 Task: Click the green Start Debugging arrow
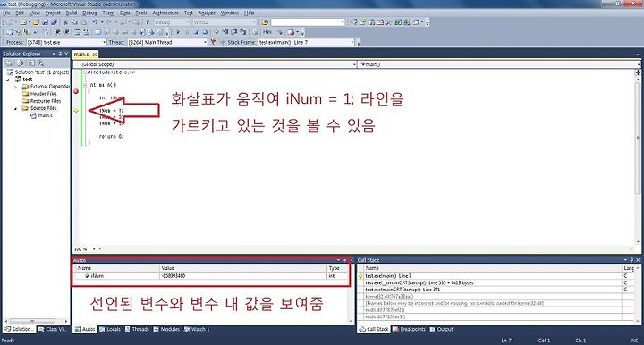coord(148,22)
